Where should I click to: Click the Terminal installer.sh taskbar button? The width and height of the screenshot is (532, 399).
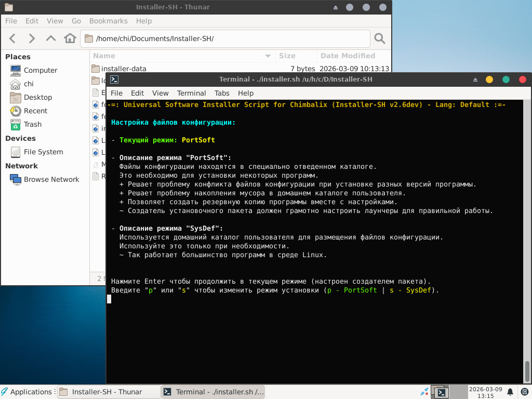point(213,392)
